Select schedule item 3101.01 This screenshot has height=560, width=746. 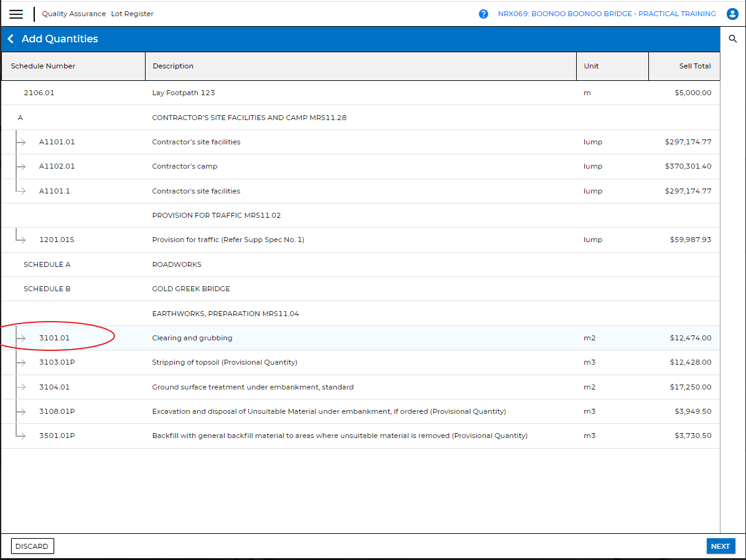point(54,338)
